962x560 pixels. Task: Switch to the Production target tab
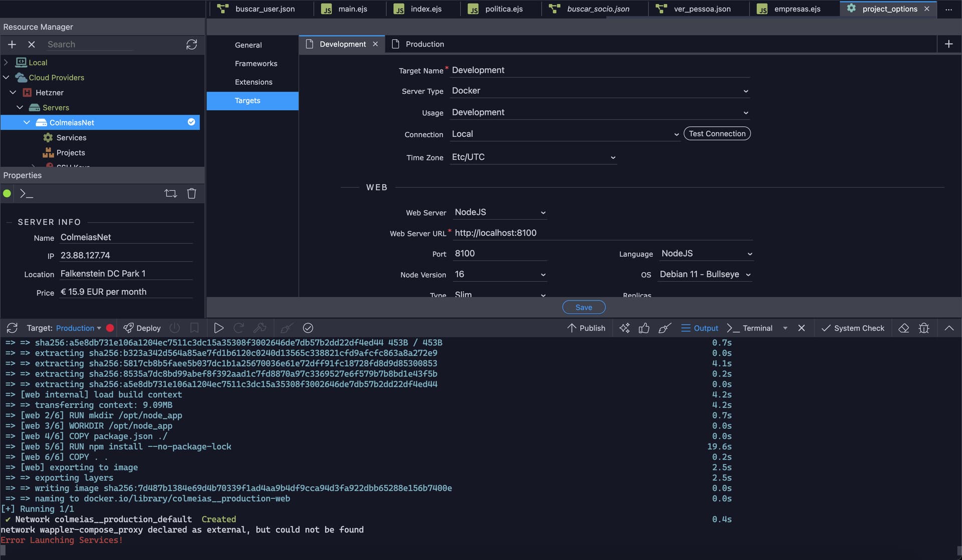coord(418,44)
